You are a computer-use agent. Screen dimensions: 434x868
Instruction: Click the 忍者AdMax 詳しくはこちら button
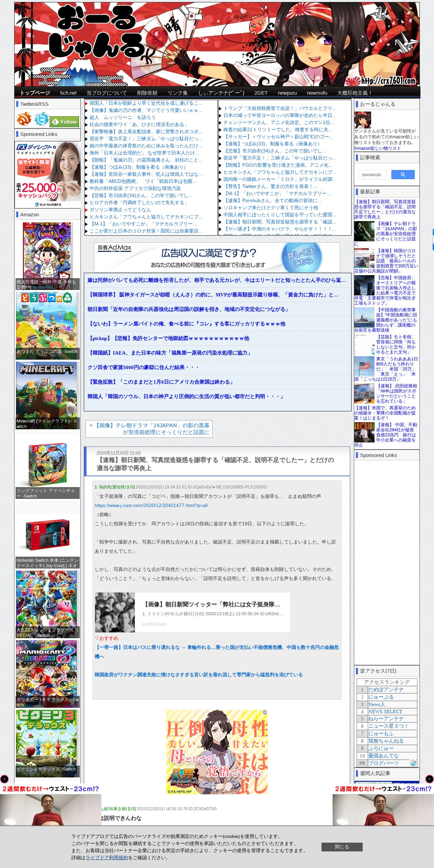click(x=302, y=257)
